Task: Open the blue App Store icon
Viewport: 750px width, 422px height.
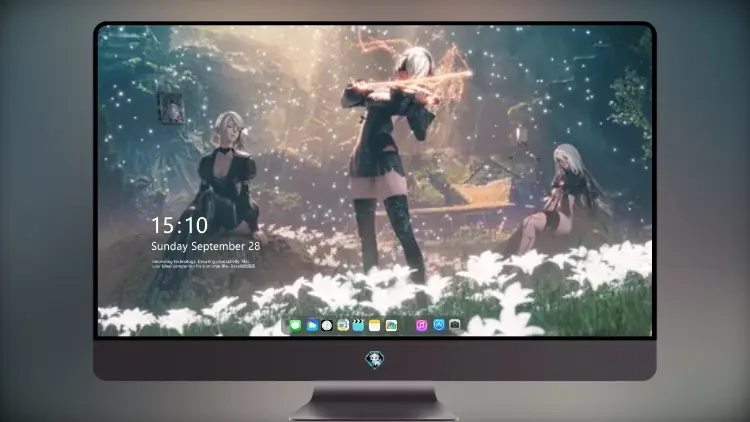Action: [x=439, y=325]
